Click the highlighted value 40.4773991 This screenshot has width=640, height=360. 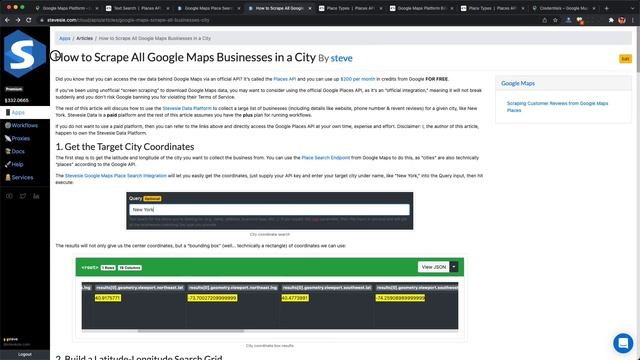[295, 298]
